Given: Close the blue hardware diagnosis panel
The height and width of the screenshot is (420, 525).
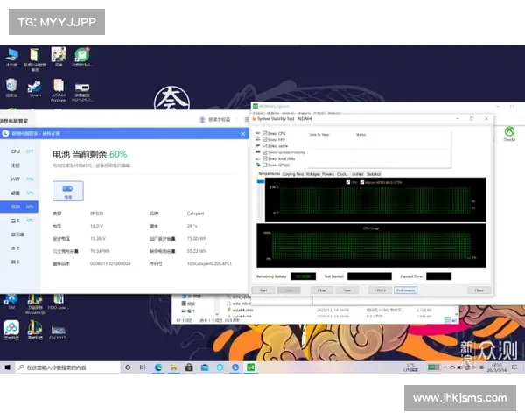Looking at the screenshot, I should (x=243, y=134).
